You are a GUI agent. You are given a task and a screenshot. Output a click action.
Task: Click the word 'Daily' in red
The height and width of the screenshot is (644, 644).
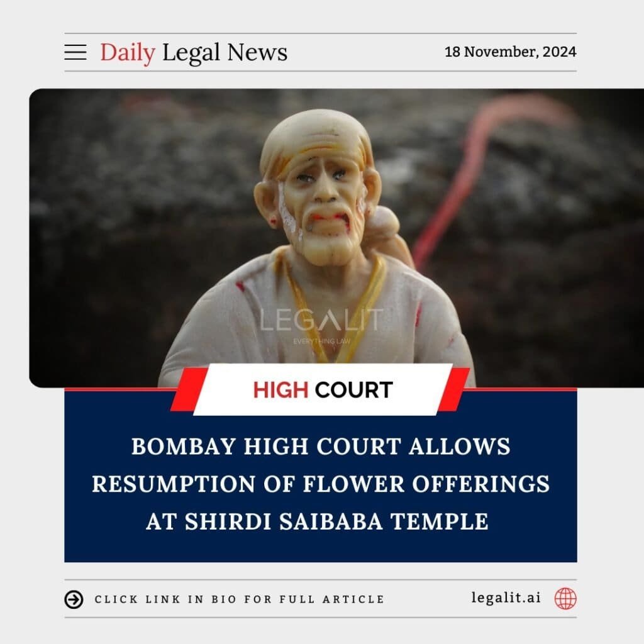pyautogui.click(x=128, y=53)
